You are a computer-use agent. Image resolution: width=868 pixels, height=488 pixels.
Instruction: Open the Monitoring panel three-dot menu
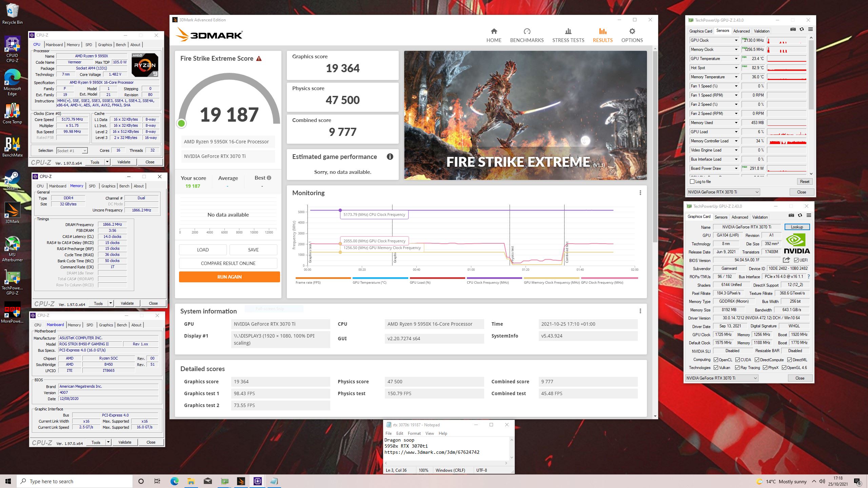pyautogui.click(x=640, y=193)
